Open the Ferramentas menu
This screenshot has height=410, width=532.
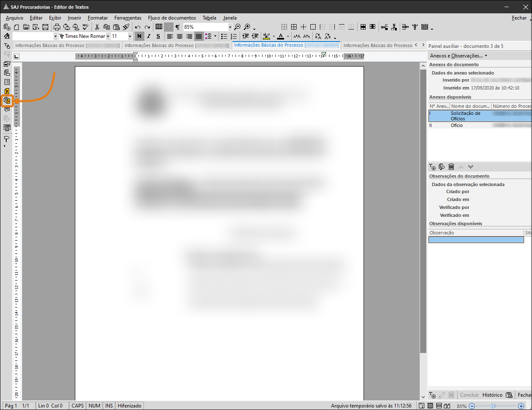(128, 18)
